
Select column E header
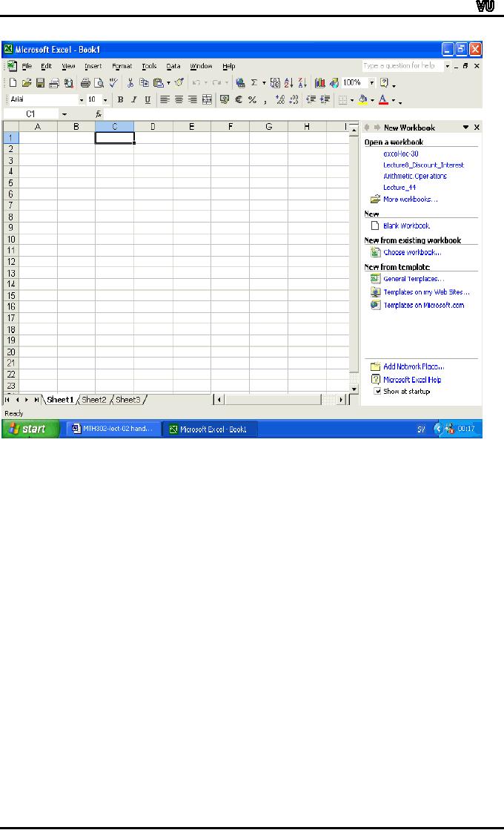pyautogui.click(x=191, y=127)
